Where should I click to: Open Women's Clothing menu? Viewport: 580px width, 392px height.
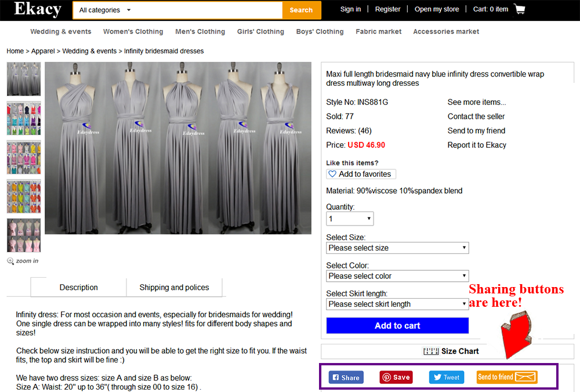coord(133,32)
